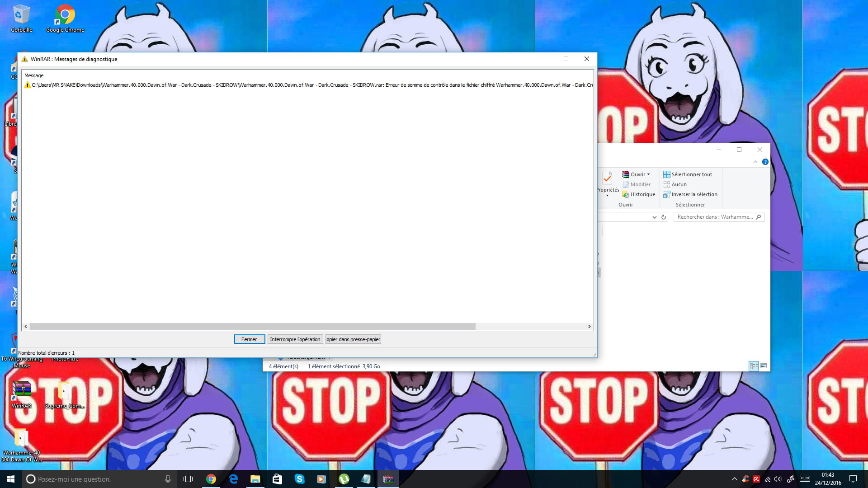868x488 pixels.
Task: Click CCleaner tray icon
Action: click(x=745, y=479)
